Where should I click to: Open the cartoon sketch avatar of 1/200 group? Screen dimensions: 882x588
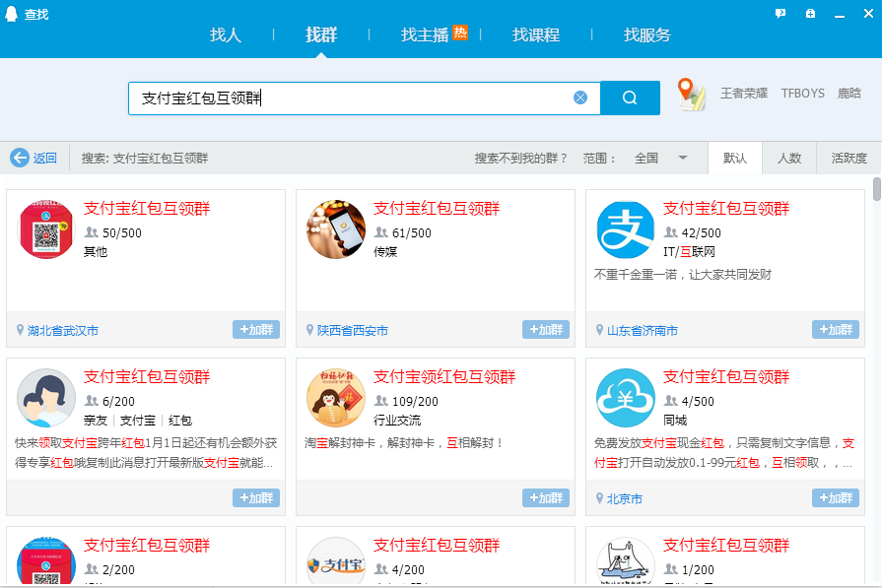626,560
